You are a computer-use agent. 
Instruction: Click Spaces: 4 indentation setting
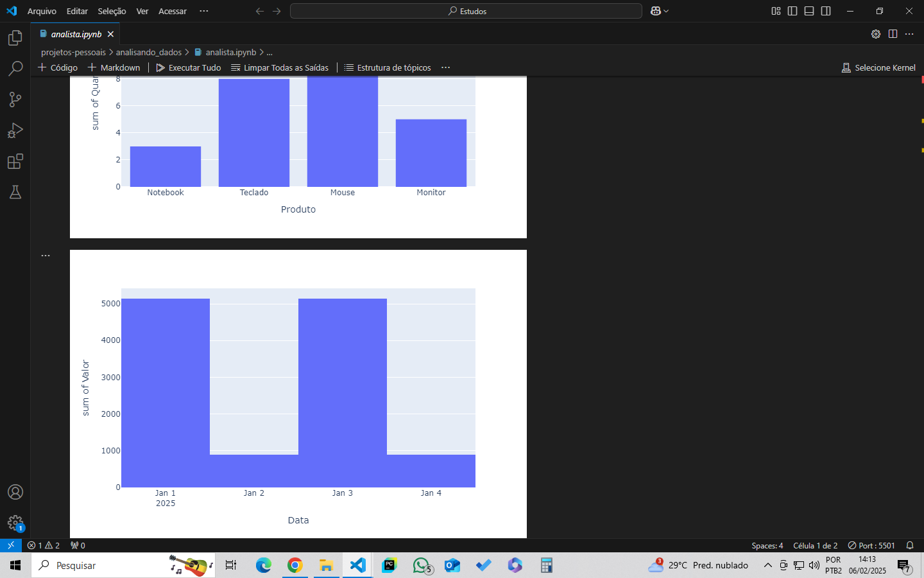point(767,545)
